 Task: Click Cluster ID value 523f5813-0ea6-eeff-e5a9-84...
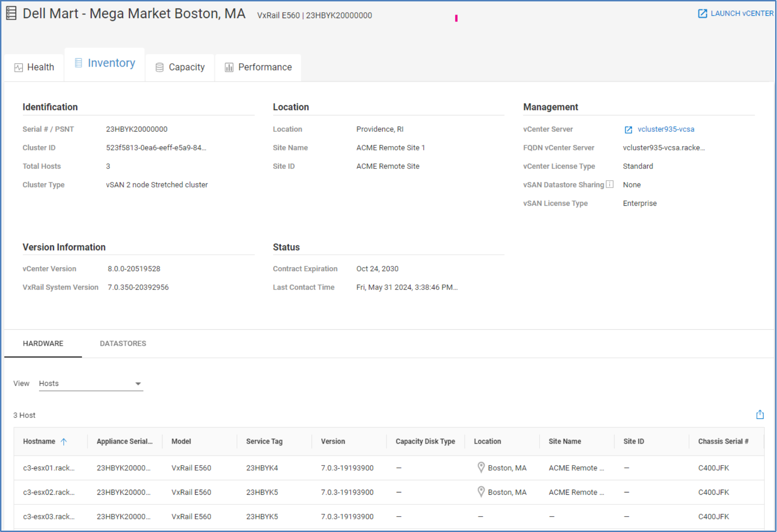(x=156, y=148)
